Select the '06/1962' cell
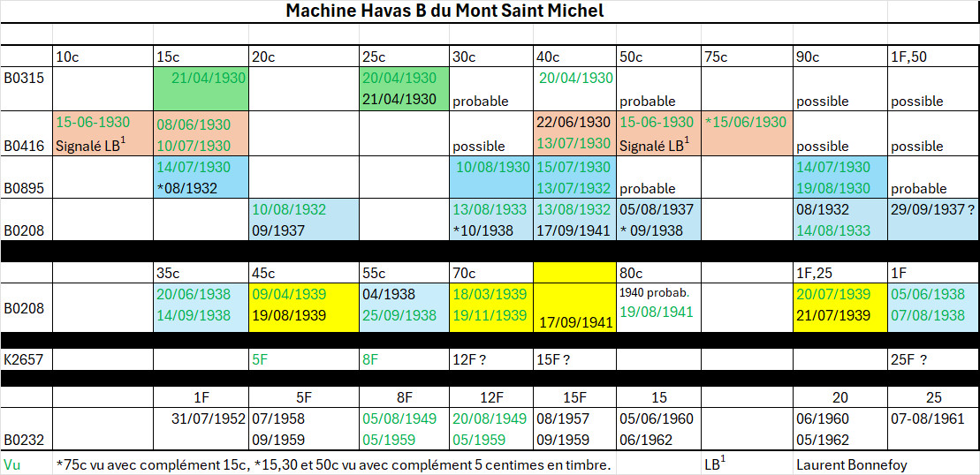 pos(646,440)
